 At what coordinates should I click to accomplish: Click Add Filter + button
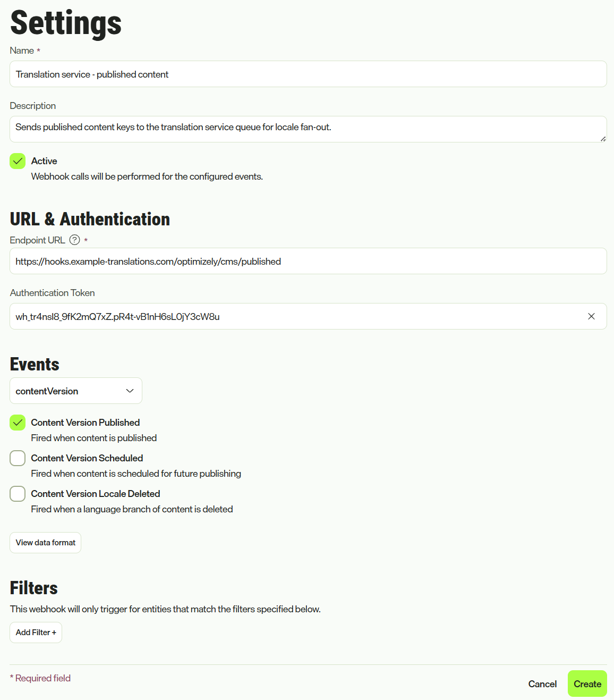36,632
